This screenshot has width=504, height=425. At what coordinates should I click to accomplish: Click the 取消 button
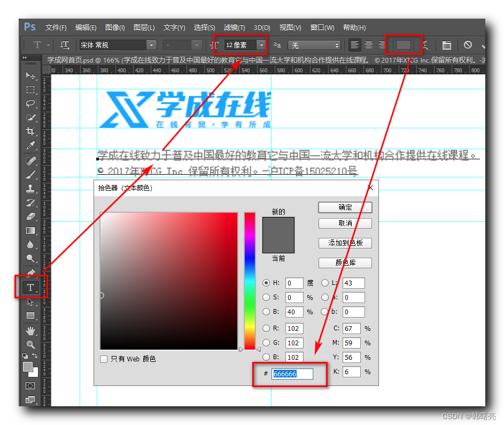345,223
